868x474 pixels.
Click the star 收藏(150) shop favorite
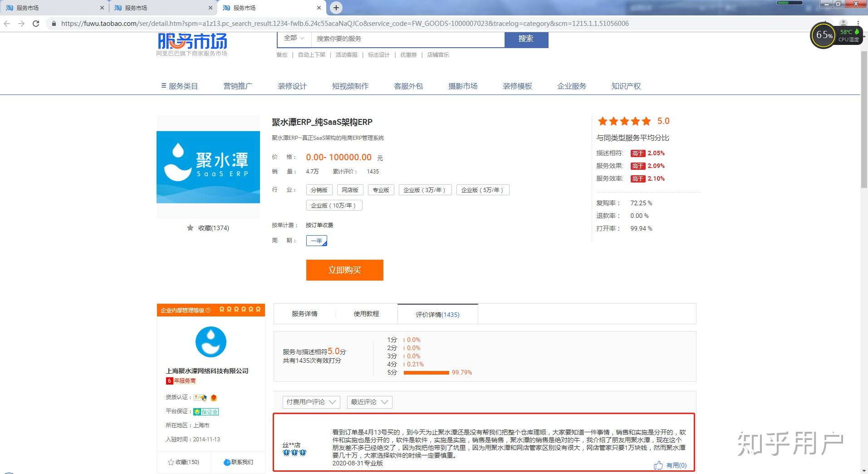click(171, 462)
